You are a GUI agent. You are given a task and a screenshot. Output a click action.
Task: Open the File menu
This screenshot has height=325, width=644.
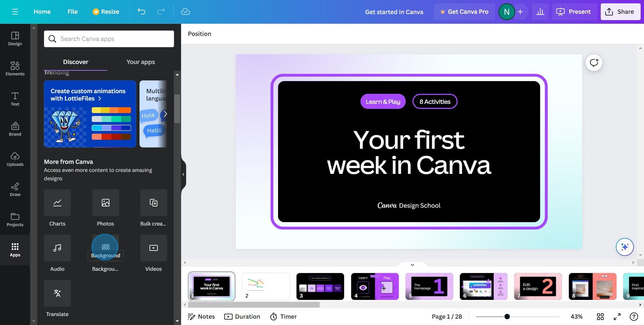point(72,12)
